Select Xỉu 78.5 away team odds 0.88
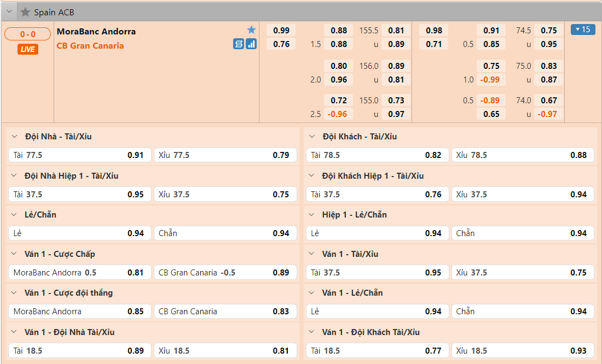Screen dimensions: 602x364 [522, 155]
